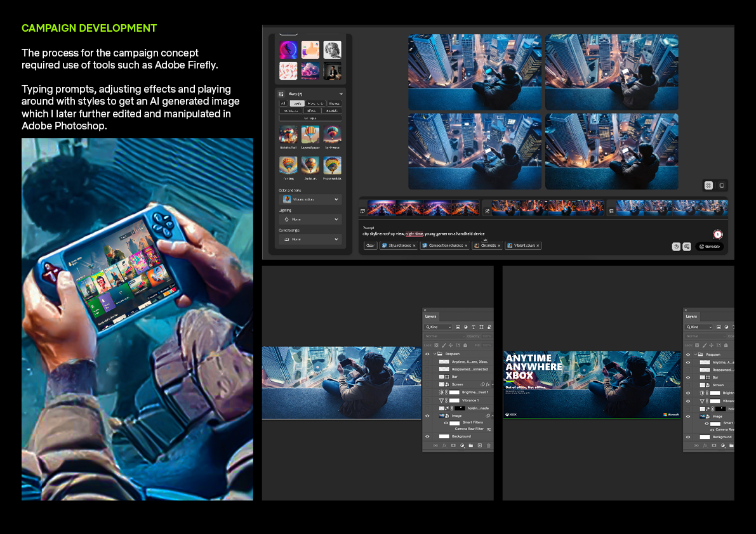Open the Normal blend mode dropdown in left Layers panel
This screenshot has height=534, width=756.
444,336
